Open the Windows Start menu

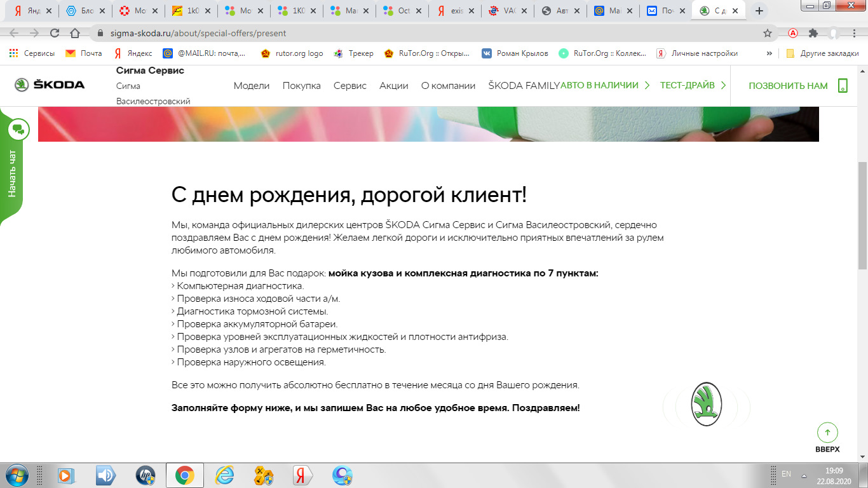point(18,475)
